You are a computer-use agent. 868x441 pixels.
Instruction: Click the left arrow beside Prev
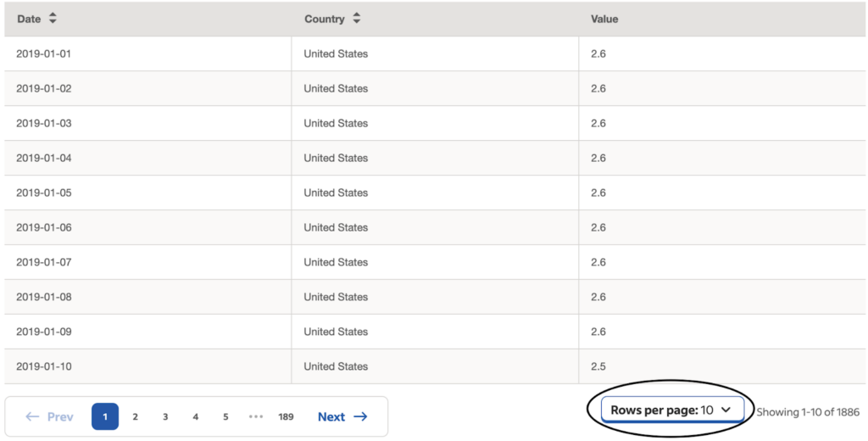pos(33,416)
